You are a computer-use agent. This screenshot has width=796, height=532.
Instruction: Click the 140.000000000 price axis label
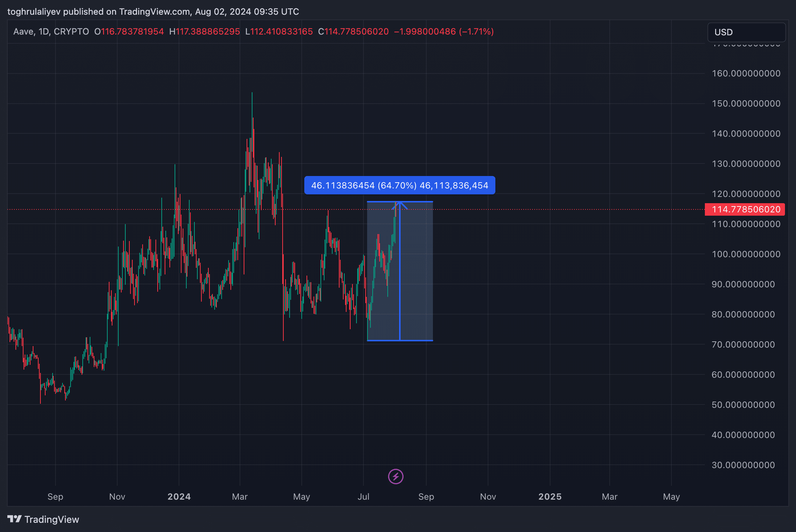point(746,134)
